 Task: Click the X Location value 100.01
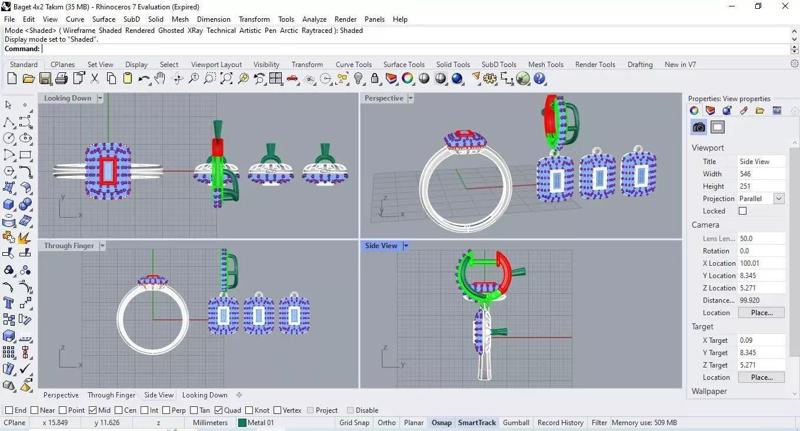point(761,263)
